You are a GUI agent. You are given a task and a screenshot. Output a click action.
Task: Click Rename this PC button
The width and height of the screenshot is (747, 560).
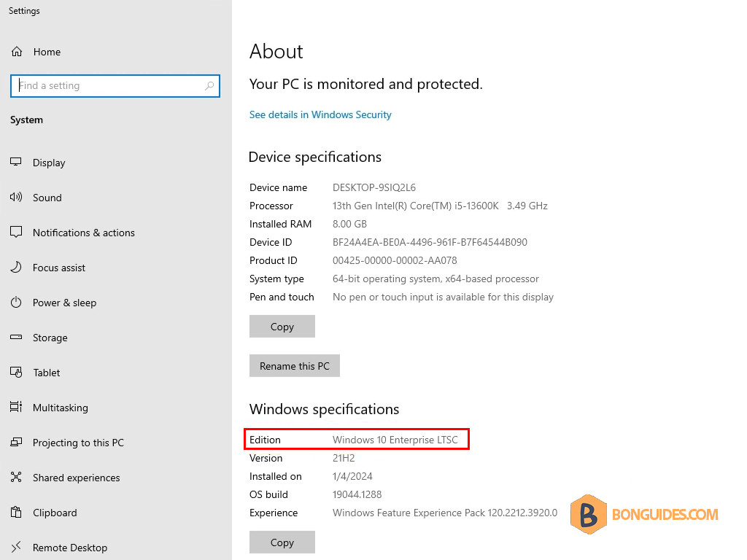[295, 366]
